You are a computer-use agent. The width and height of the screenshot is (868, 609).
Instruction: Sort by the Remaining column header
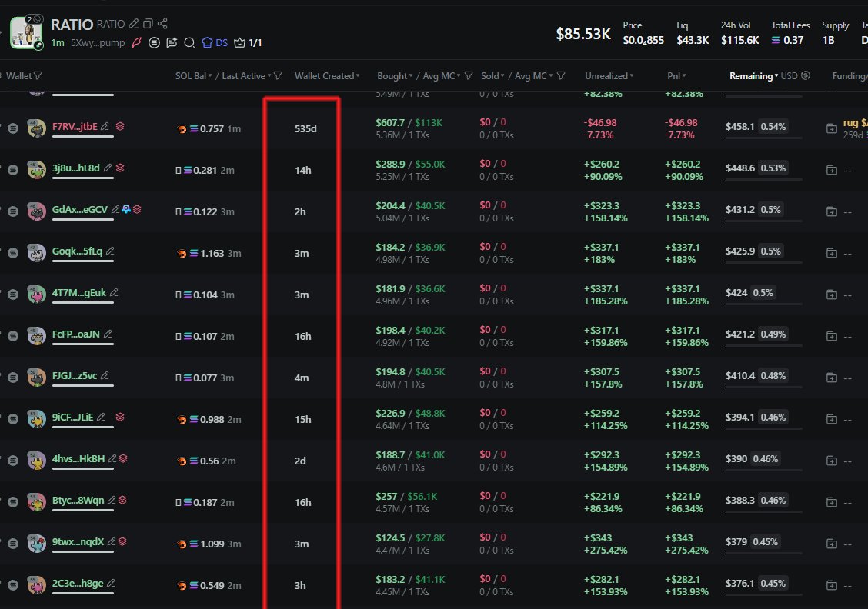tap(751, 76)
